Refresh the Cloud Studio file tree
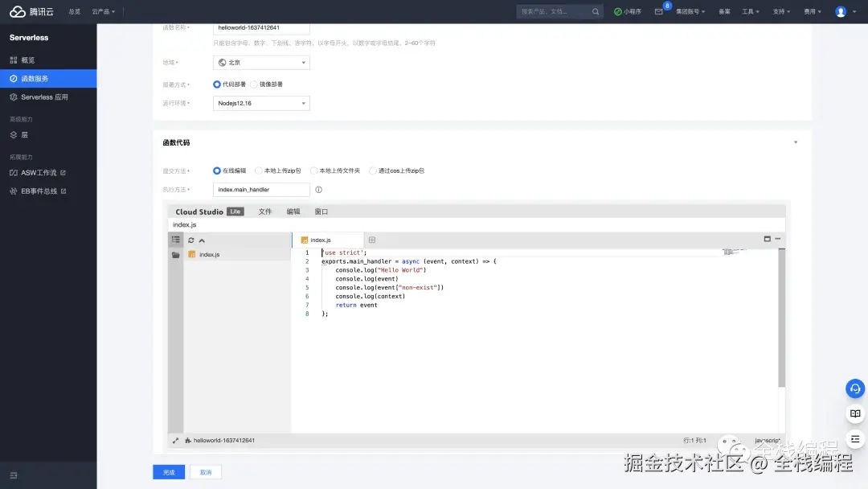Image resolution: width=868 pixels, height=489 pixels. coord(191,240)
